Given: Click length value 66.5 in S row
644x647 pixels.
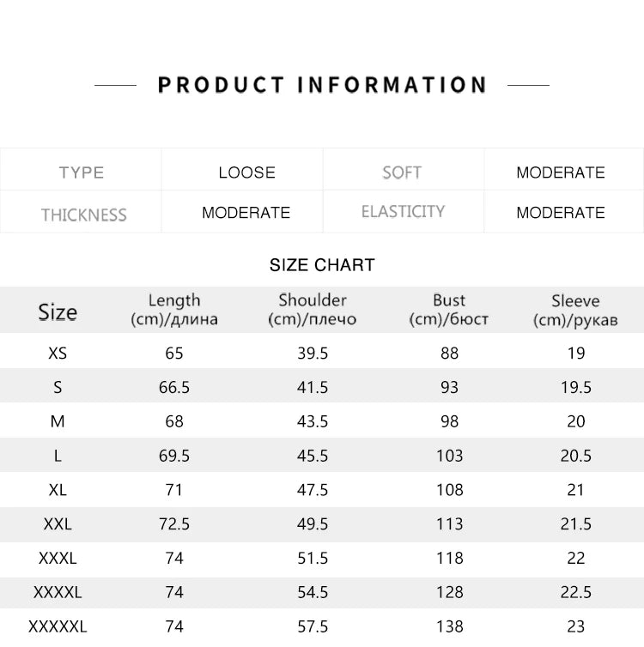Looking at the screenshot, I should [174, 387].
